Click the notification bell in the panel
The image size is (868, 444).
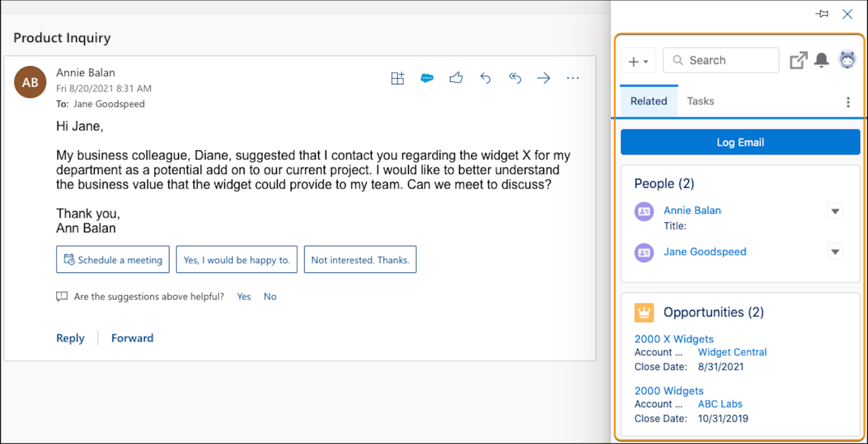click(x=822, y=60)
